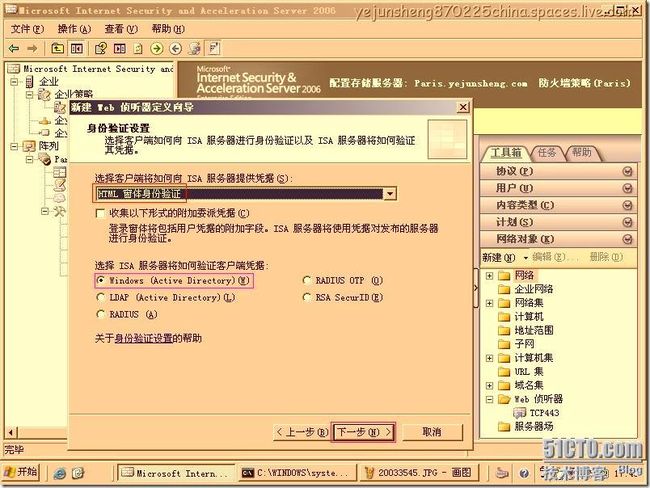Expand the 用户 toolbox section
The height and width of the screenshot is (488, 650).
coord(628,188)
